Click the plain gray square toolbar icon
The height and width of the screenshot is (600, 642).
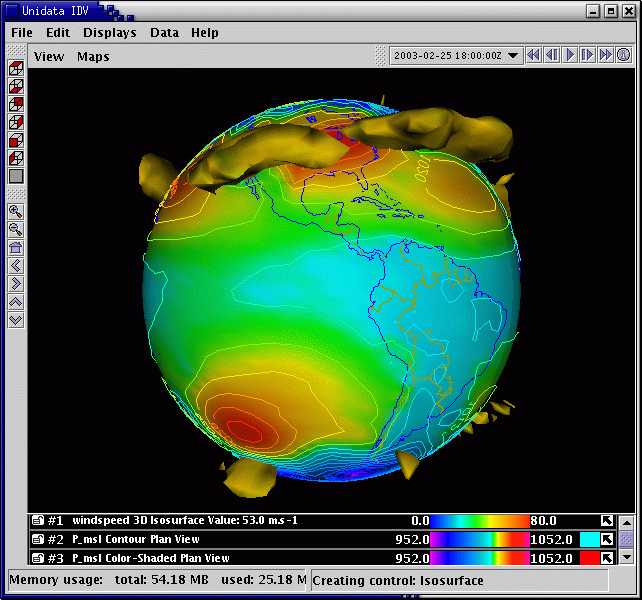[x=15, y=176]
